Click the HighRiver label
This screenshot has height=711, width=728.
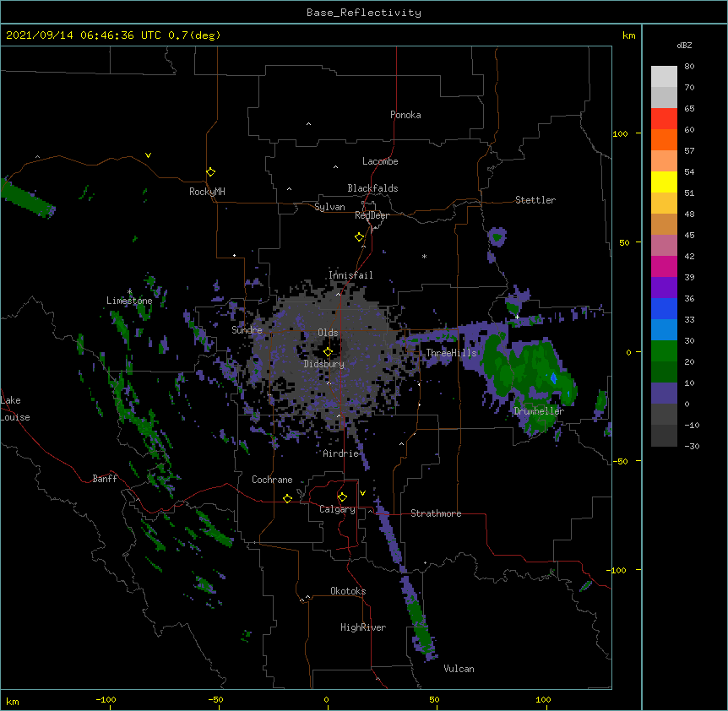[x=363, y=627]
